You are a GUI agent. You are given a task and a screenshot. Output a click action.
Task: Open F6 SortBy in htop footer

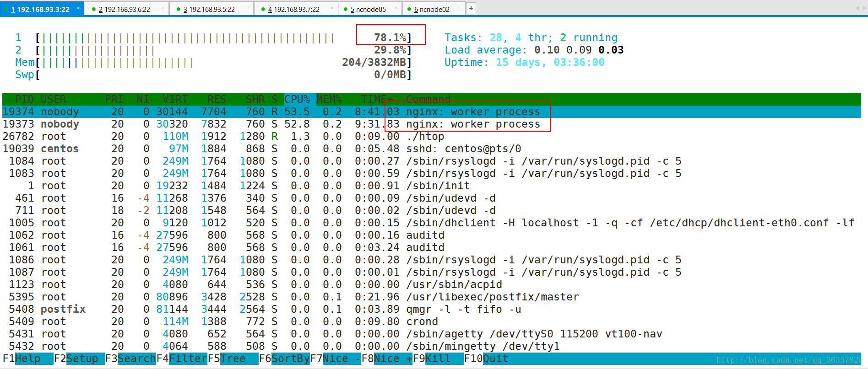(284, 358)
